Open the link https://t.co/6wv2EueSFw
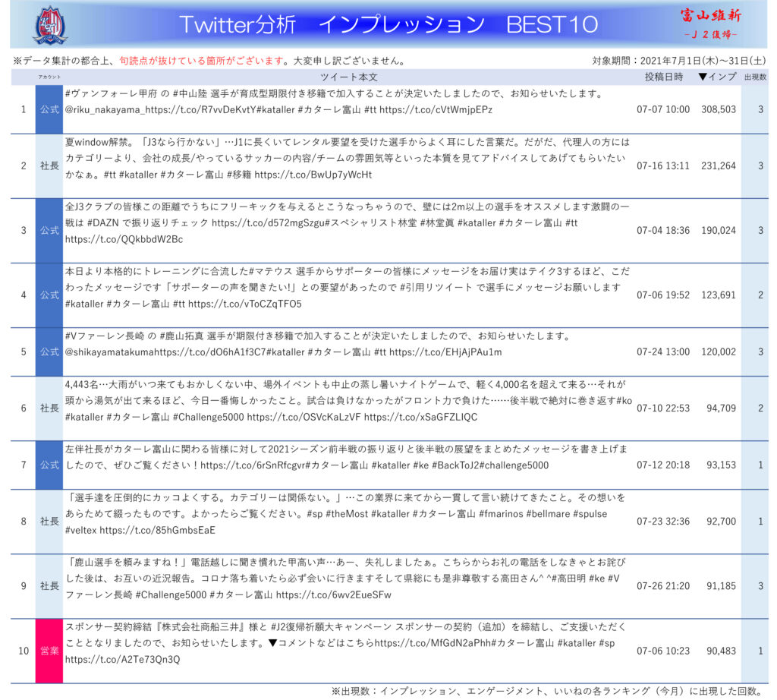Screen dimensions: 777x700 pos(334,594)
